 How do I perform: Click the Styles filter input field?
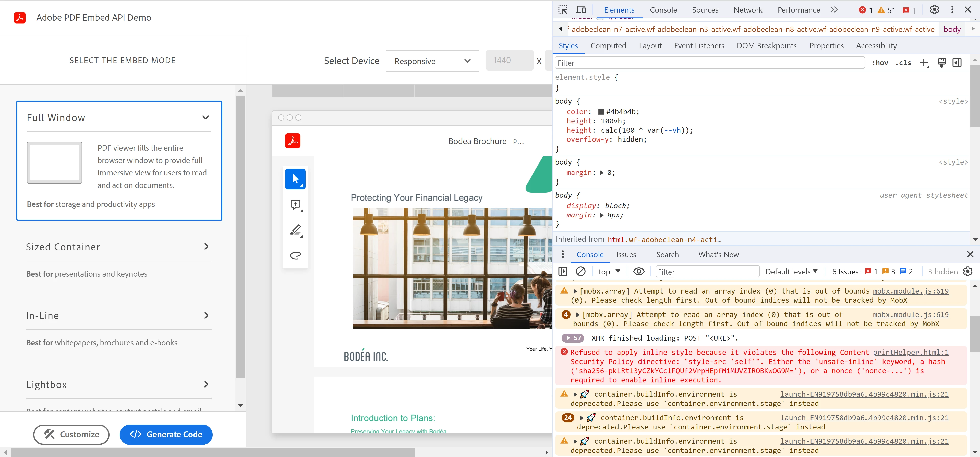pyautogui.click(x=709, y=63)
